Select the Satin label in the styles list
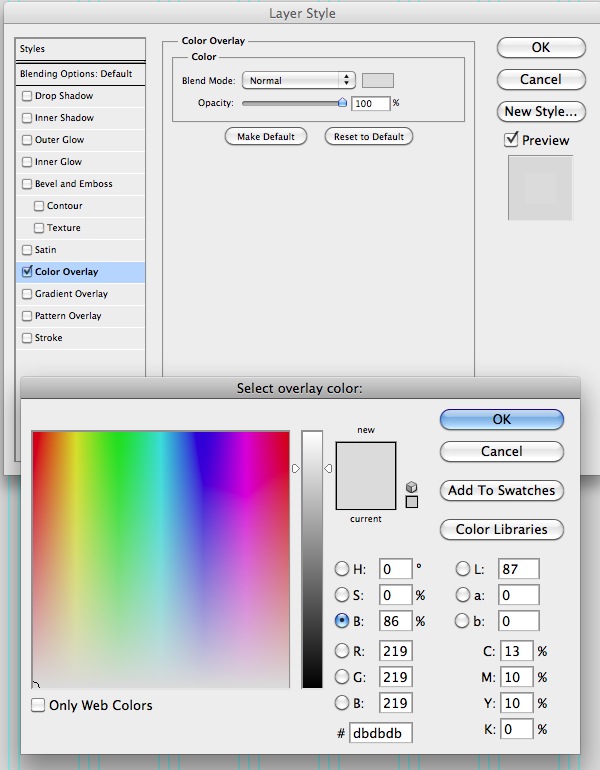600x770 pixels. point(46,250)
